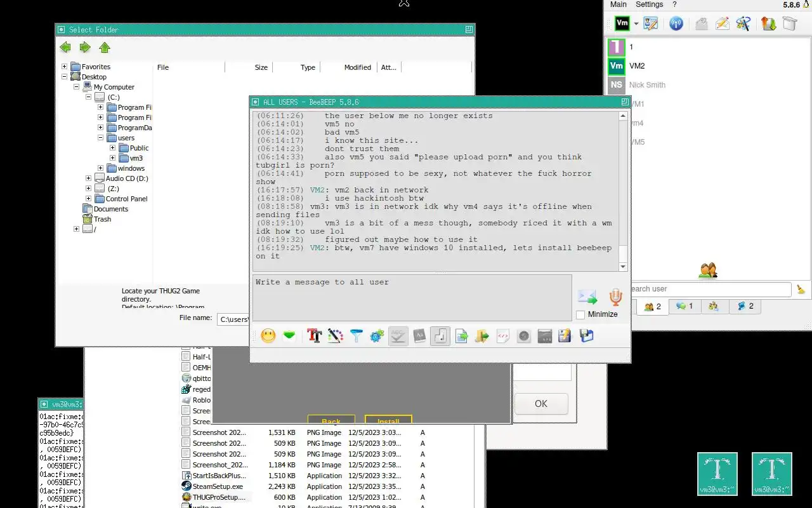Switch to the blue shared files tab showing 2

(745, 306)
